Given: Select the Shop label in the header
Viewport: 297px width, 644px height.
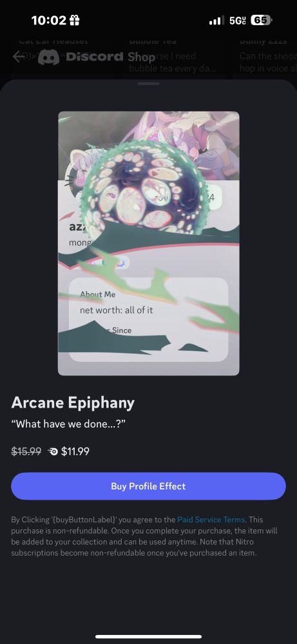Looking at the screenshot, I should [x=141, y=57].
